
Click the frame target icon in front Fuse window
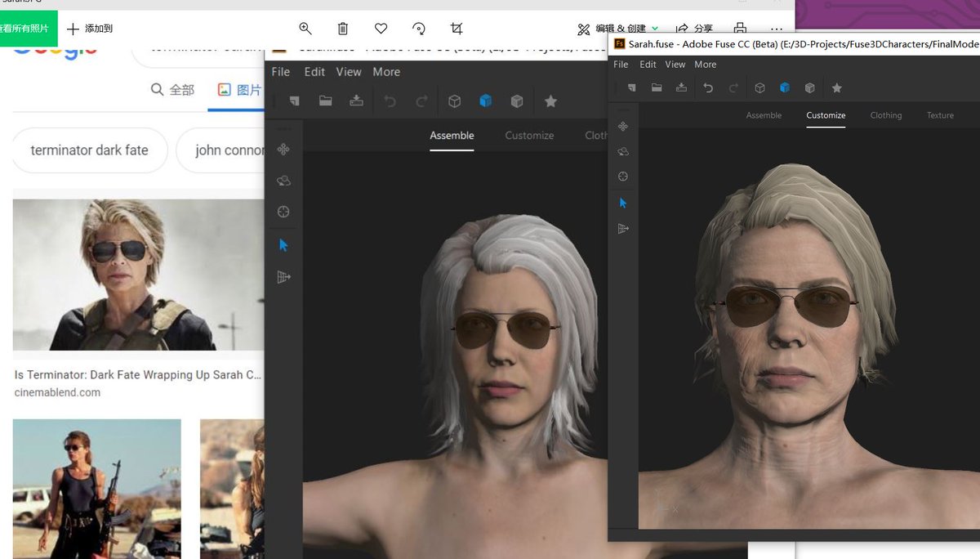[623, 177]
